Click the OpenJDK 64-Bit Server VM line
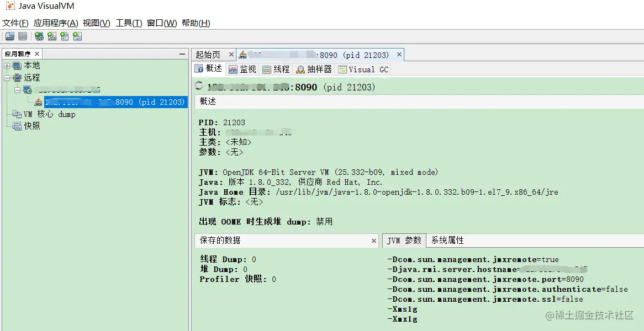 click(x=318, y=172)
